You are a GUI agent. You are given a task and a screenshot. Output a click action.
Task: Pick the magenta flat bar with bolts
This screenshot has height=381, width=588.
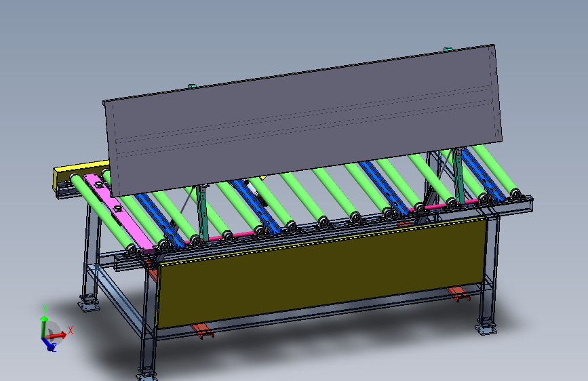click(119, 214)
